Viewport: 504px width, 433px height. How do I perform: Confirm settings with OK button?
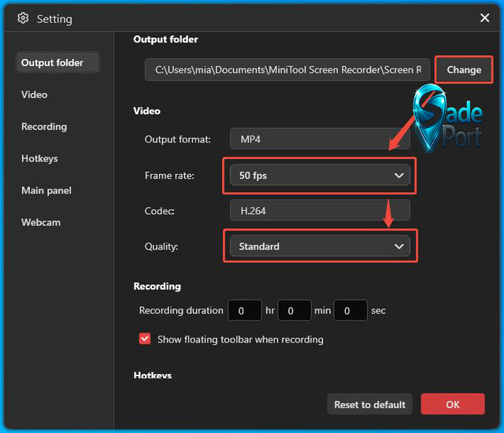[453, 404]
